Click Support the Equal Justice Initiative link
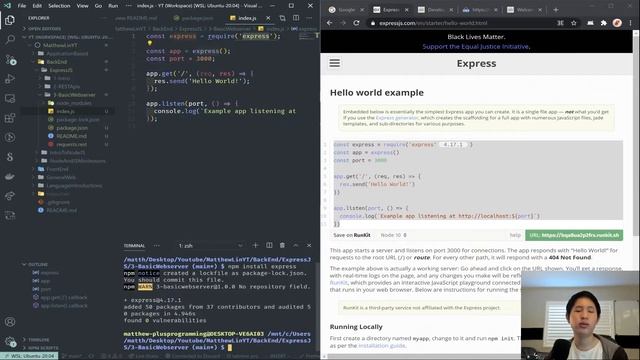 pos(476,47)
